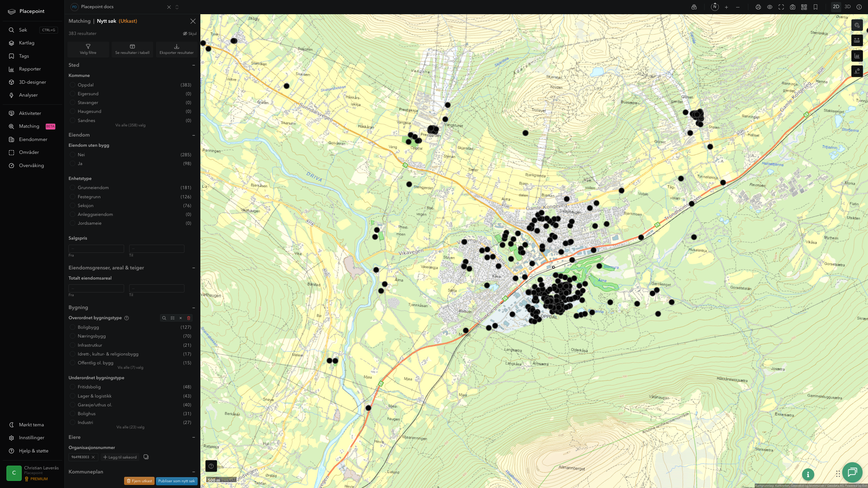Viewport: 868px width, 488px height.
Task: Click the Salgspris Fra input field
Action: point(96,249)
